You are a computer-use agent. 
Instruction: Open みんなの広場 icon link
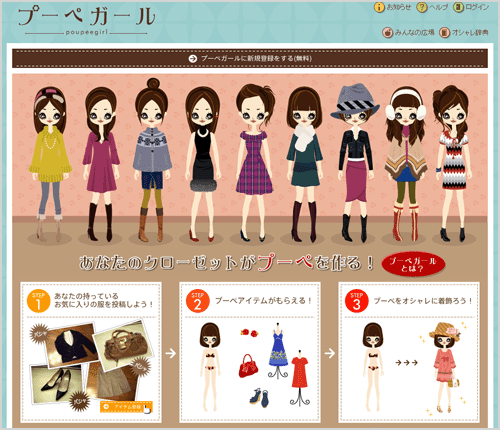[x=387, y=33]
